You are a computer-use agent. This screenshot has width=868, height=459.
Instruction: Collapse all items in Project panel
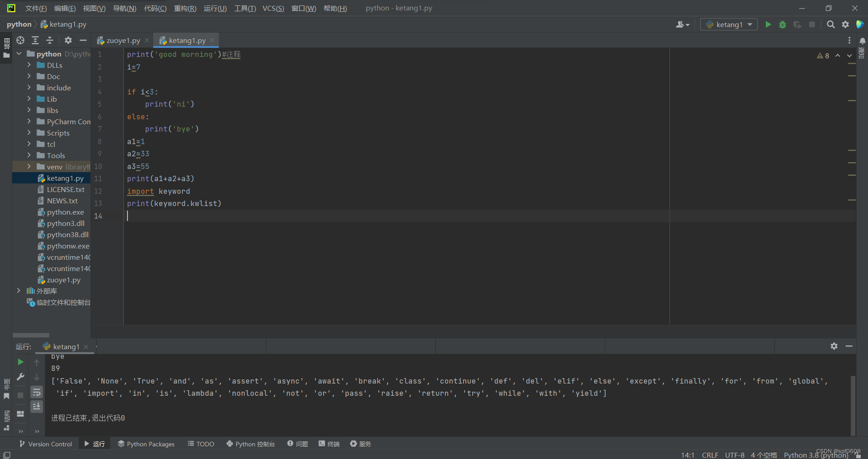pos(50,40)
